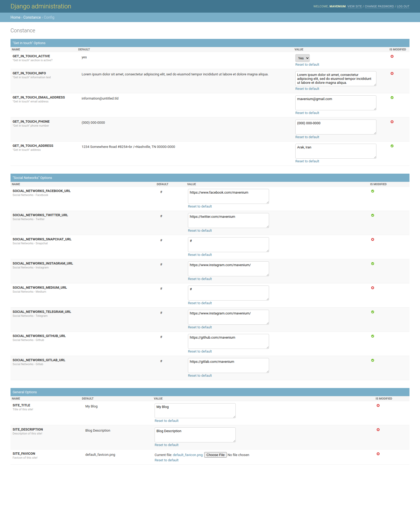Reset SITE_DESCRIPTION to default
Image resolution: width=420 pixels, height=507 pixels.
click(x=166, y=445)
